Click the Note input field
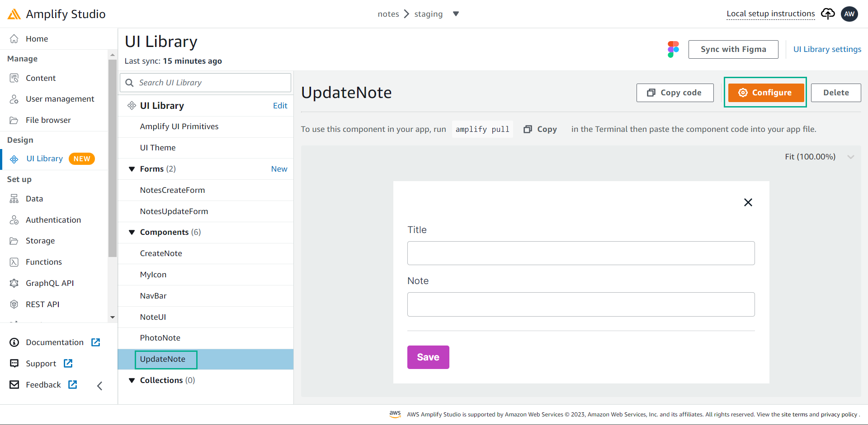Viewport: 868px width, 425px height. [581, 304]
